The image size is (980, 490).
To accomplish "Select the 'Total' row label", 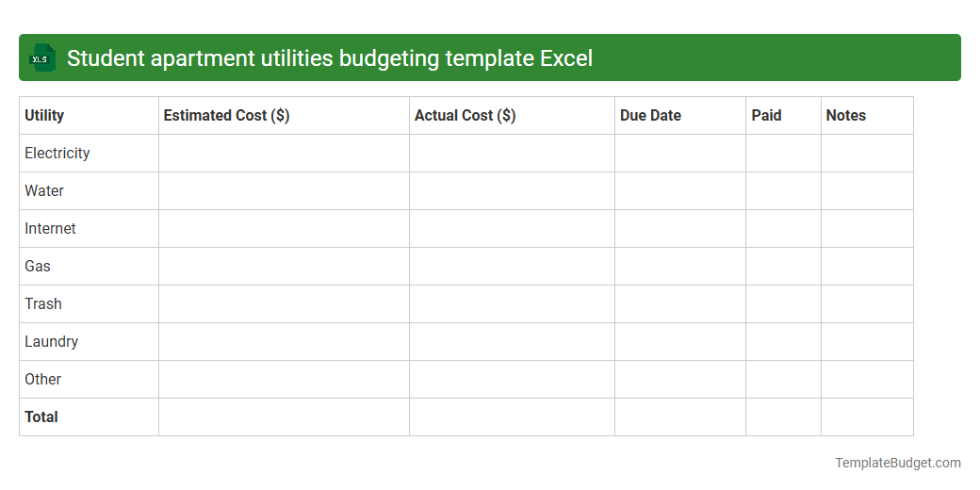I will point(41,416).
